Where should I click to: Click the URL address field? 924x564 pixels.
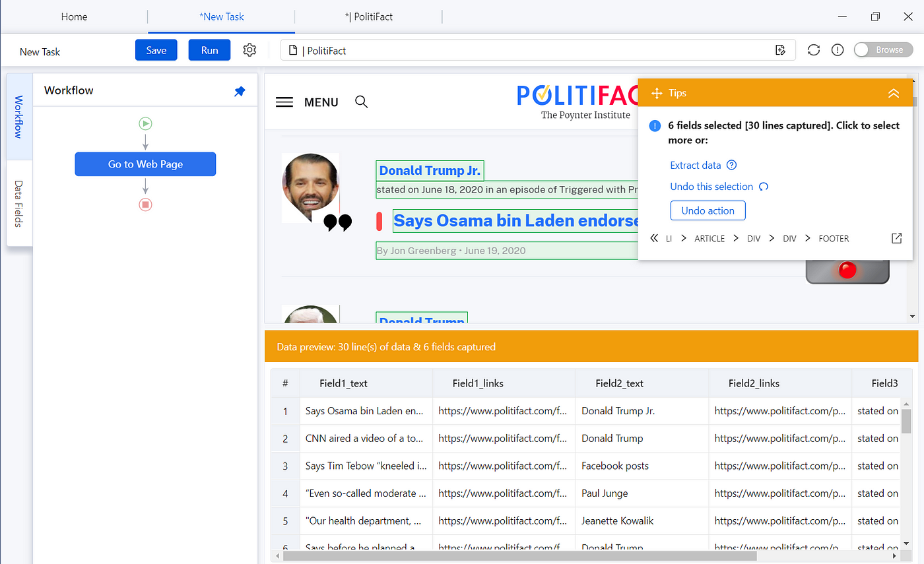coord(538,50)
